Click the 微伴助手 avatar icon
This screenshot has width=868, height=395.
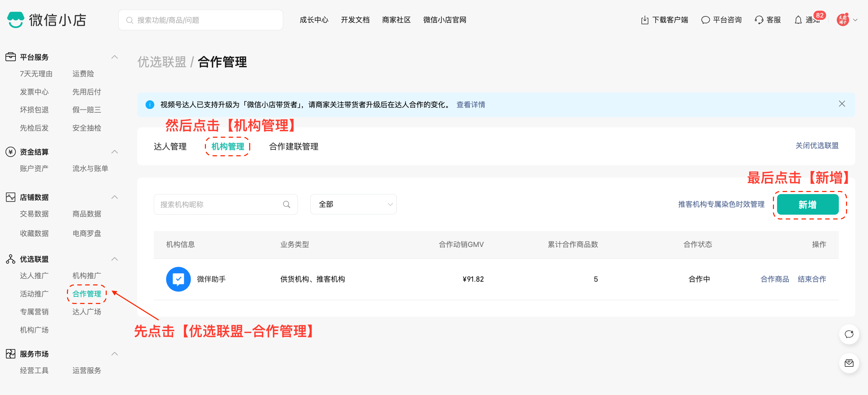178,279
